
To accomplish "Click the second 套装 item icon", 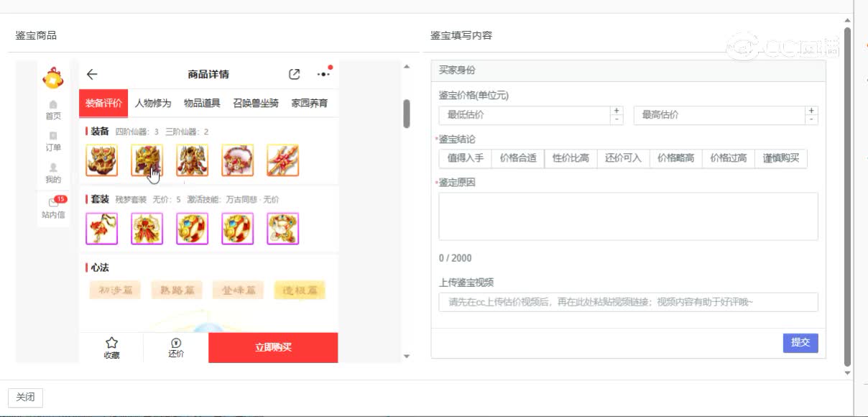I will 147,229.
